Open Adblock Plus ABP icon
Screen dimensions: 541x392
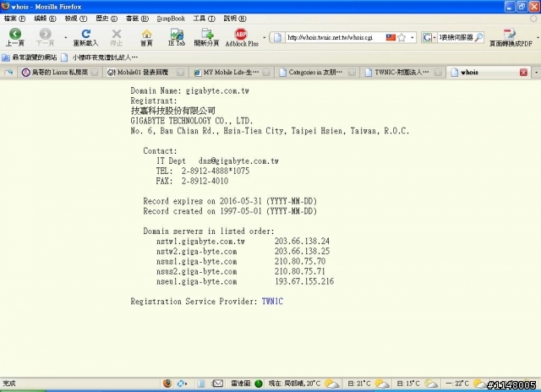(x=242, y=37)
